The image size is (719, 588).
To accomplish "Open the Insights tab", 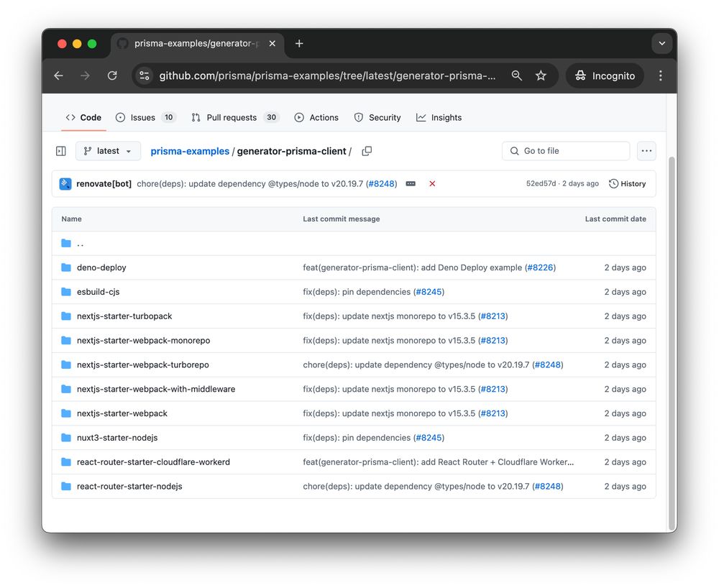I will coord(439,118).
